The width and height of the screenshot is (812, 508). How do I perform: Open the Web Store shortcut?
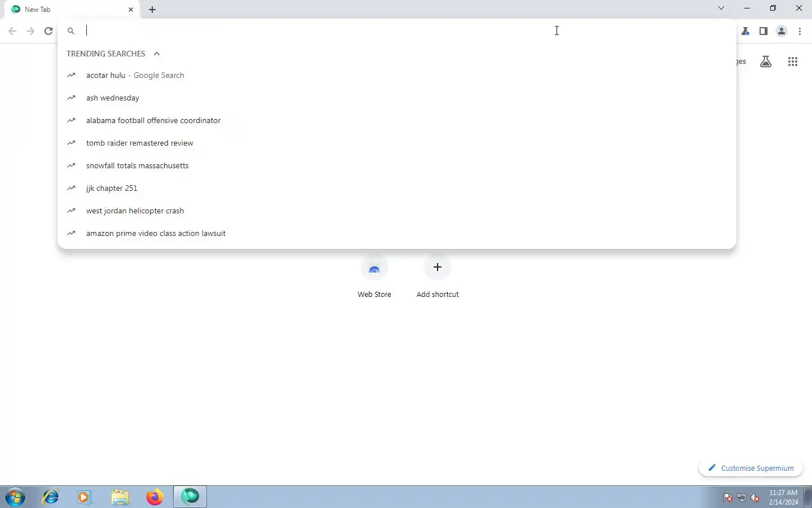374,277
